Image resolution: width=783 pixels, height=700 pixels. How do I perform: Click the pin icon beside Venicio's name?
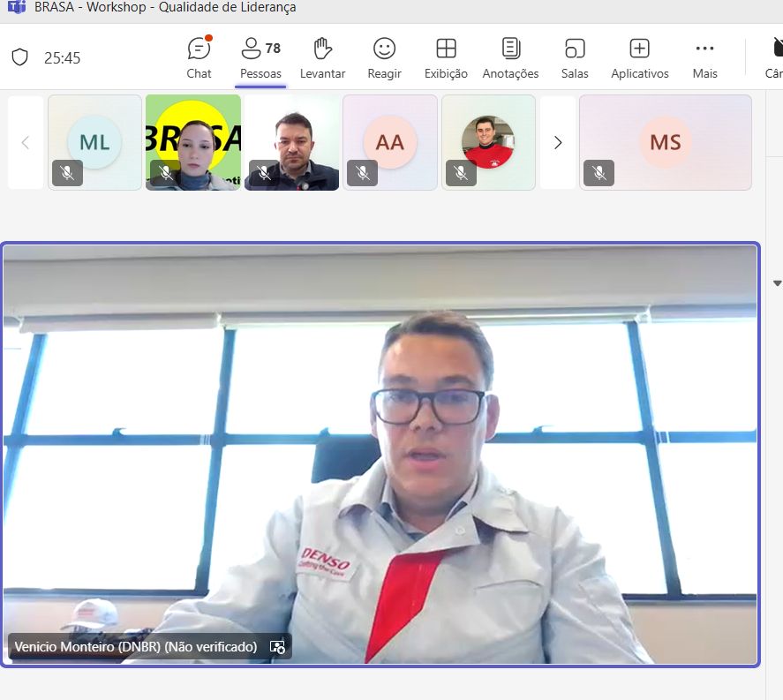[277, 647]
